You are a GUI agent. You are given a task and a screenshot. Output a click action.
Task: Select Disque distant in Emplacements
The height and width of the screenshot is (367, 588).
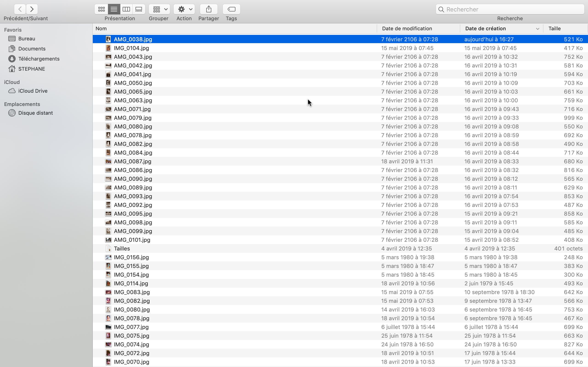[35, 113]
